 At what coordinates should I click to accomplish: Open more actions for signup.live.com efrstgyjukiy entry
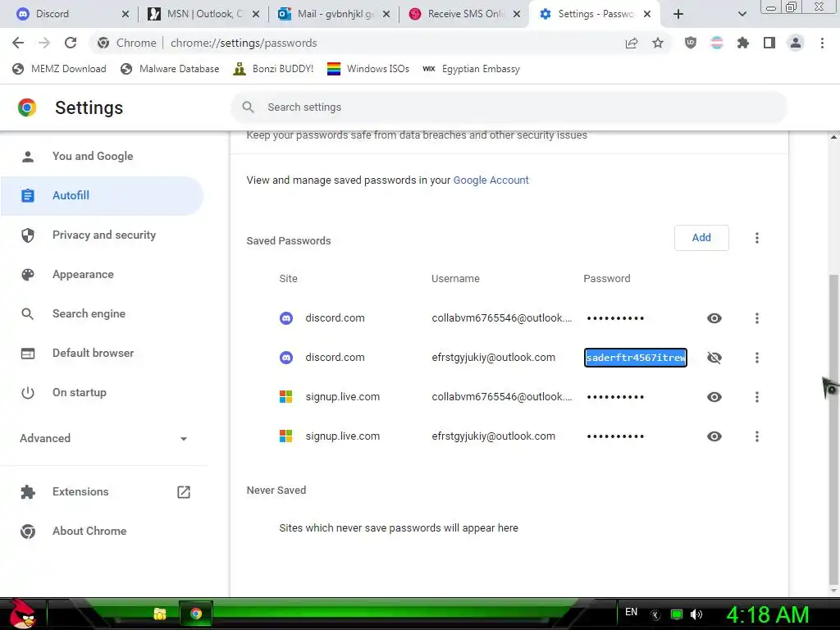coord(757,436)
